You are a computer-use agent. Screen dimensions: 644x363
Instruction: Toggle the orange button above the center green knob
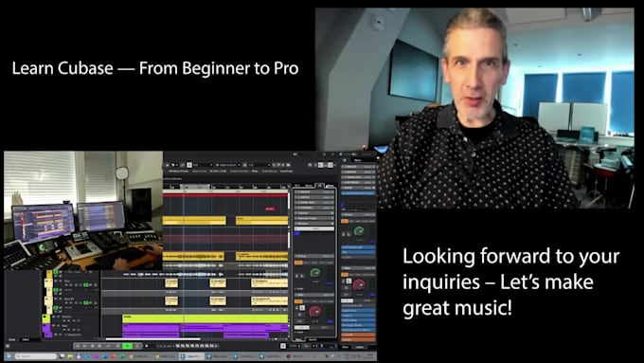point(298,263)
